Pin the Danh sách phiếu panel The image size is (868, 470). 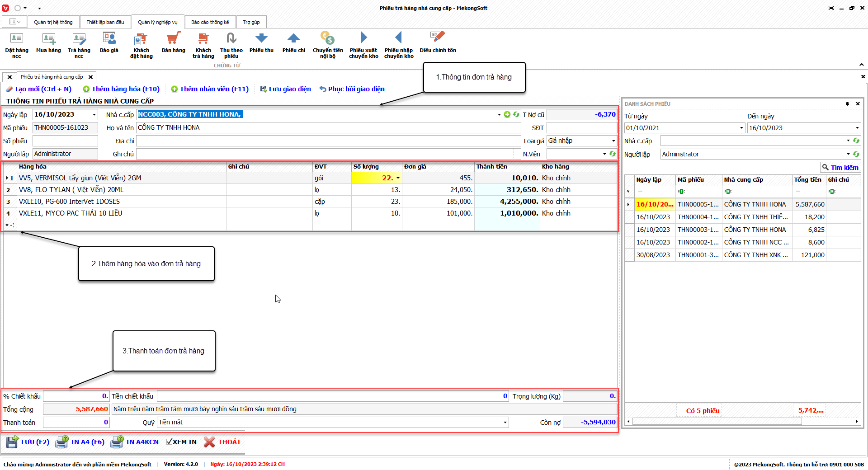click(847, 104)
